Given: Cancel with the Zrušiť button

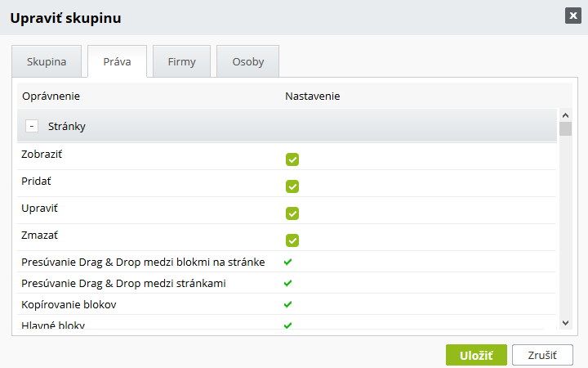Looking at the screenshot, I should pos(542,355).
